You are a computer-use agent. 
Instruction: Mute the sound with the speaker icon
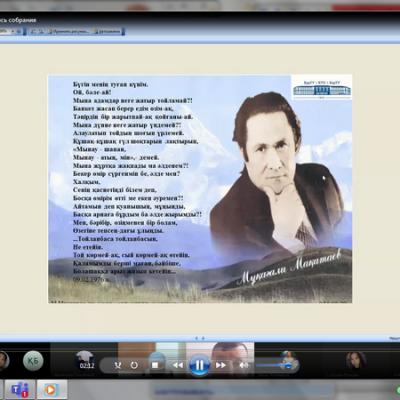[x=244, y=365]
